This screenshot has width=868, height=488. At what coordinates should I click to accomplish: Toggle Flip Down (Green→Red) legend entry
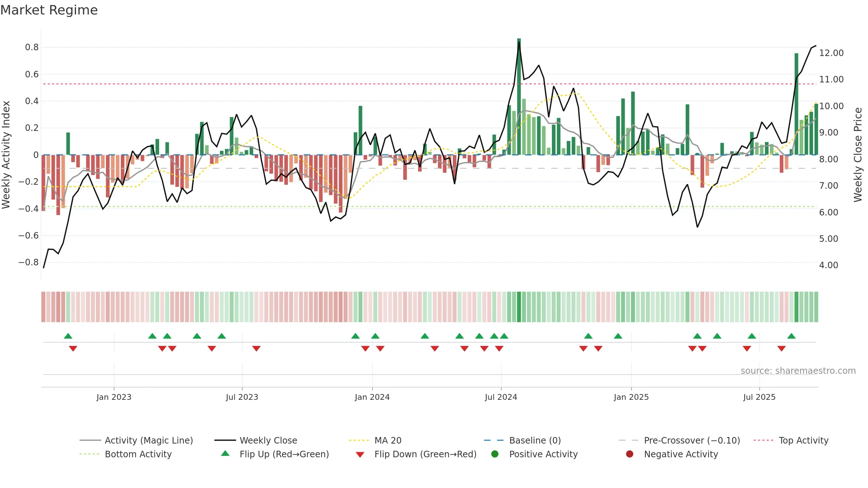tap(416, 454)
